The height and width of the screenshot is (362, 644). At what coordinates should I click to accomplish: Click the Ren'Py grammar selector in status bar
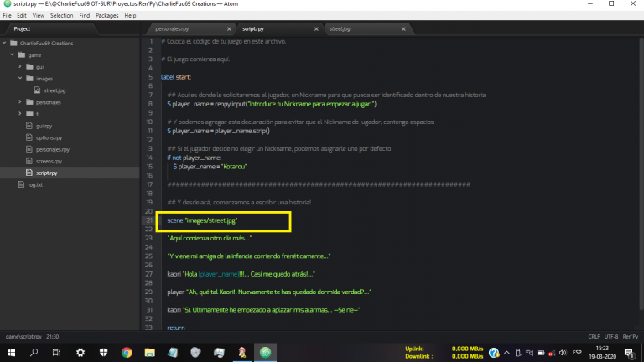pyautogui.click(x=629, y=335)
